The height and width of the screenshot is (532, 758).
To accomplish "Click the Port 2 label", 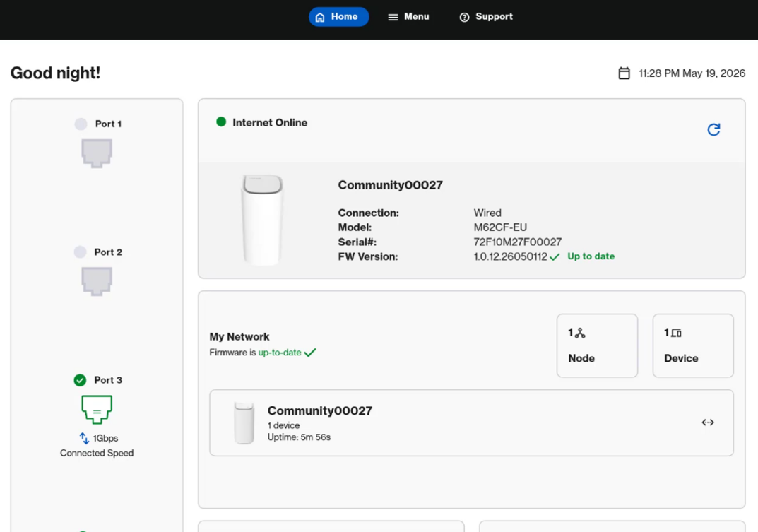I will click(x=108, y=252).
